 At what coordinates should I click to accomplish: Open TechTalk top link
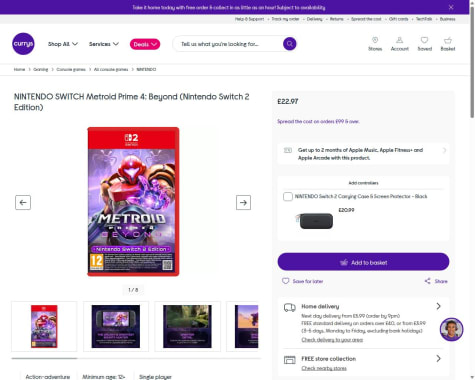tap(424, 19)
